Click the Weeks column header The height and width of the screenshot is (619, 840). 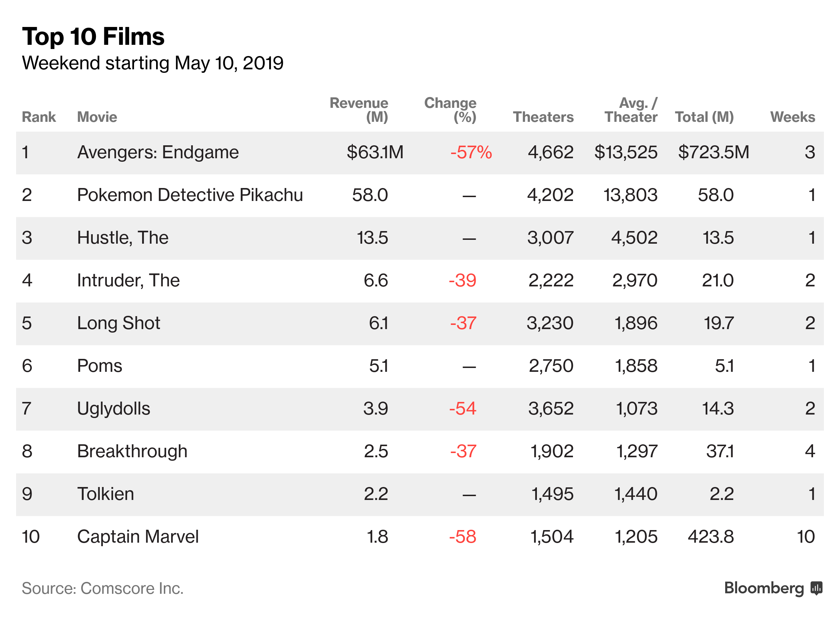(x=792, y=117)
